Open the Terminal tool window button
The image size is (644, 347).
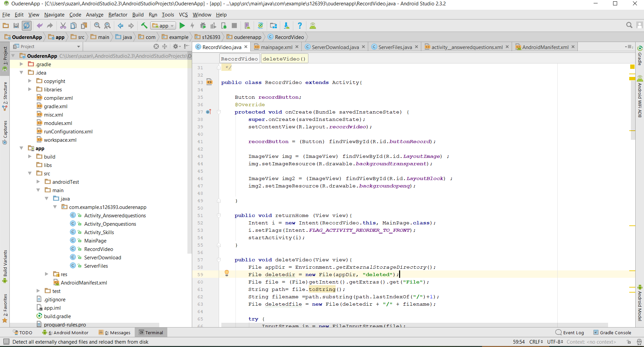tap(151, 333)
